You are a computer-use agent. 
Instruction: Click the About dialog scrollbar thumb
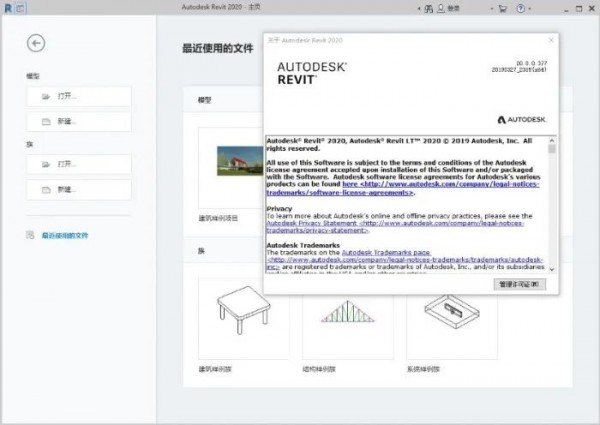point(552,148)
